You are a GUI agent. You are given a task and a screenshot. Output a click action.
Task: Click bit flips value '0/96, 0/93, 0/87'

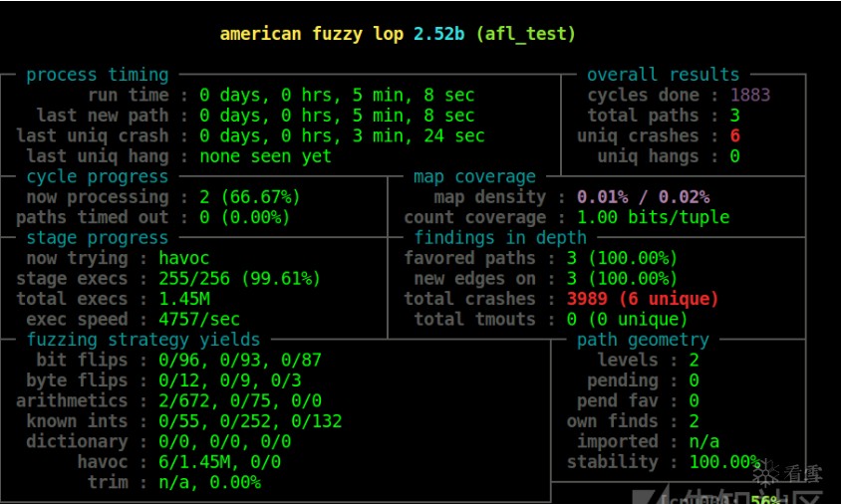click(240, 360)
